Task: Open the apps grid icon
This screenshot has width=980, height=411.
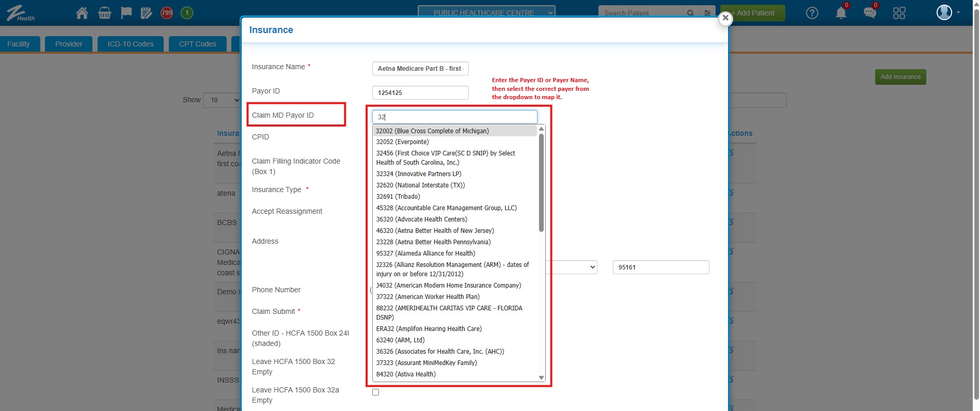Action: pos(899,13)
